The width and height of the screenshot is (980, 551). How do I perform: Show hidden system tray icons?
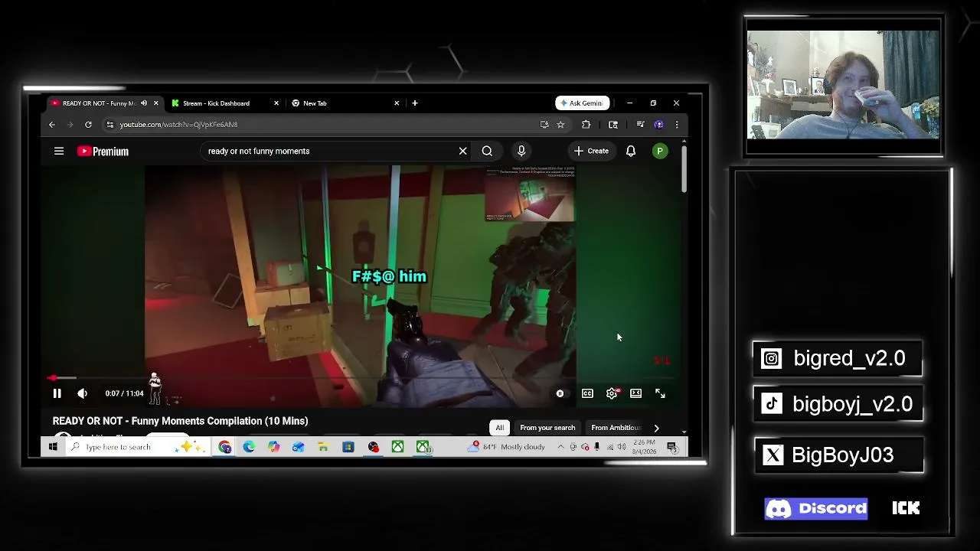pos(560,447)
